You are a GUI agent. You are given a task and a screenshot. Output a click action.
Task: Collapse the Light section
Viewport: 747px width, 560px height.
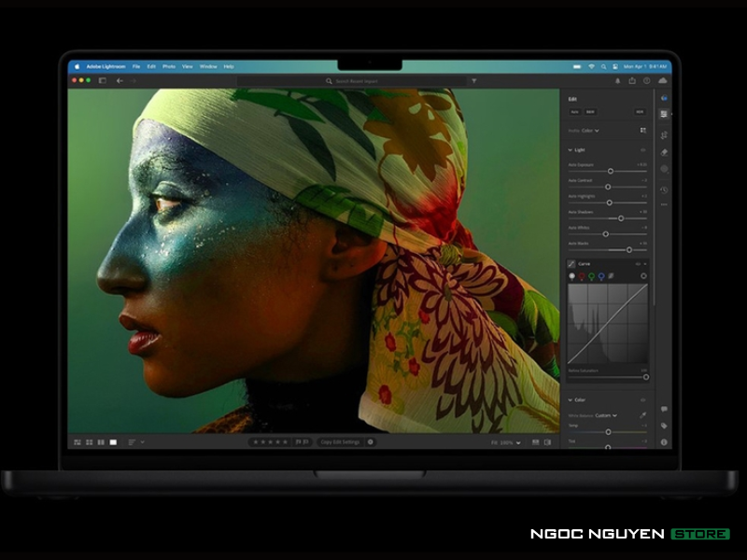coord(571,149)
